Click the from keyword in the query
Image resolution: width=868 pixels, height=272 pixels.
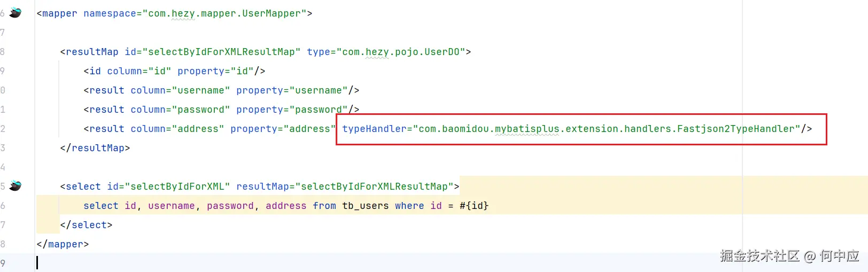(324, 206)
